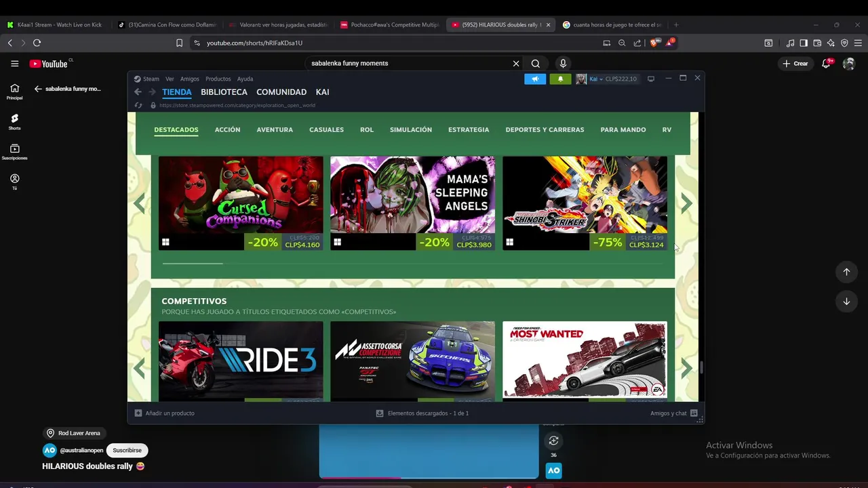
Task: Open Mama's Sleeping Angels game card
Action: tap(412, 203)
